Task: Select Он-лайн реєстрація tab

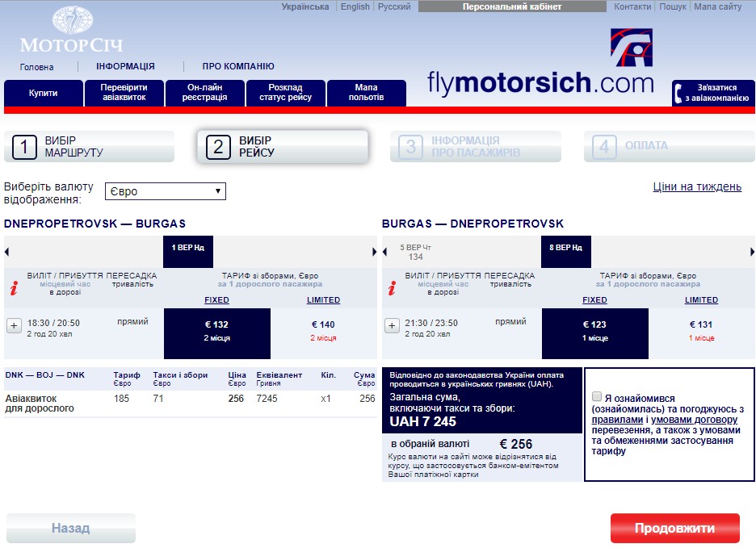Action: point(204,93)
